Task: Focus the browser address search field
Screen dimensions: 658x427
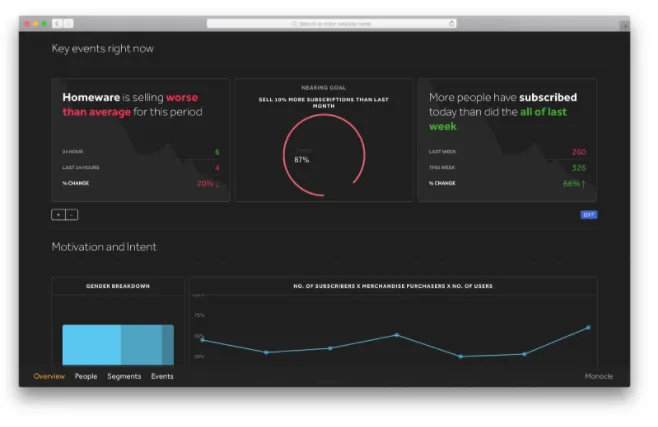Action: 332,23
